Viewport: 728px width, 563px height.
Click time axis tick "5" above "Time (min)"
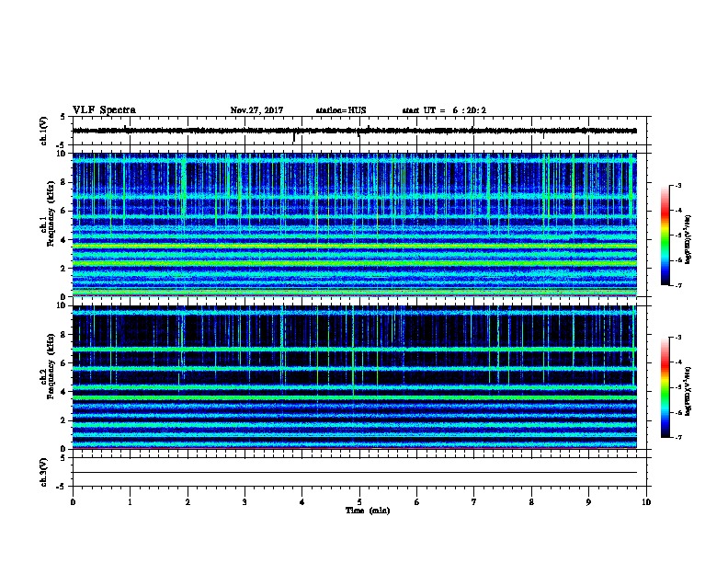point(359,502)
